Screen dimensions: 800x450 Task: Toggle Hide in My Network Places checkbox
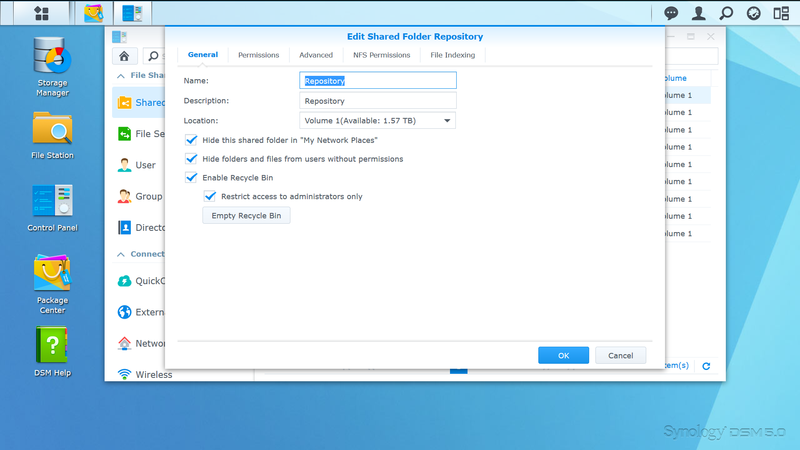point(191,140)
